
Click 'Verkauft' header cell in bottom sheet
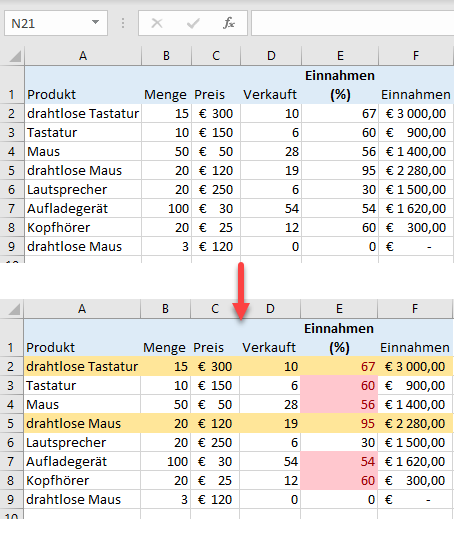270,338
